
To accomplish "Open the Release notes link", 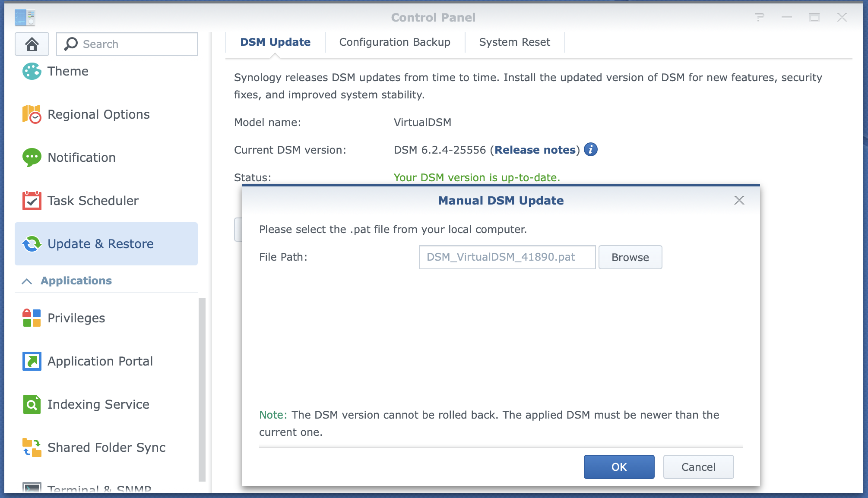I will pyautogui.click(x=535, y=150).
